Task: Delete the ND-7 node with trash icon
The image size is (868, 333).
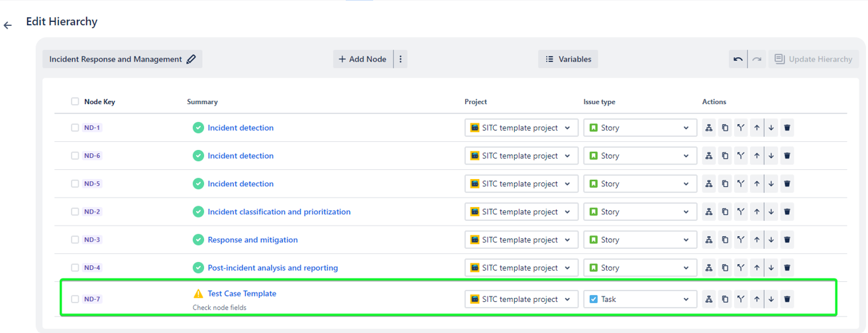Action: point(787,299)
